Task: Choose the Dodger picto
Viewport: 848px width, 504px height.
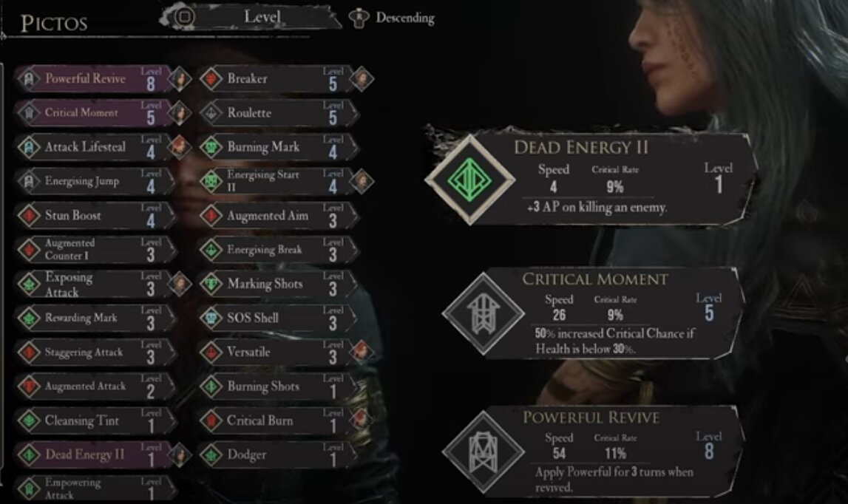Action: click(x=277, y=454)
